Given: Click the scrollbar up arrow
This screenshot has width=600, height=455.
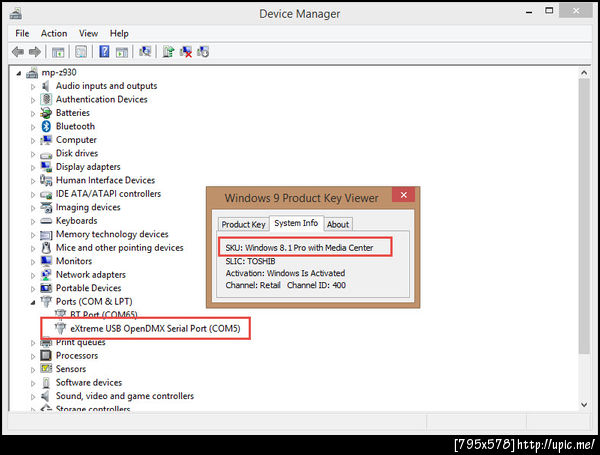Looking at the screenshot, I should [x=584, y=72].
